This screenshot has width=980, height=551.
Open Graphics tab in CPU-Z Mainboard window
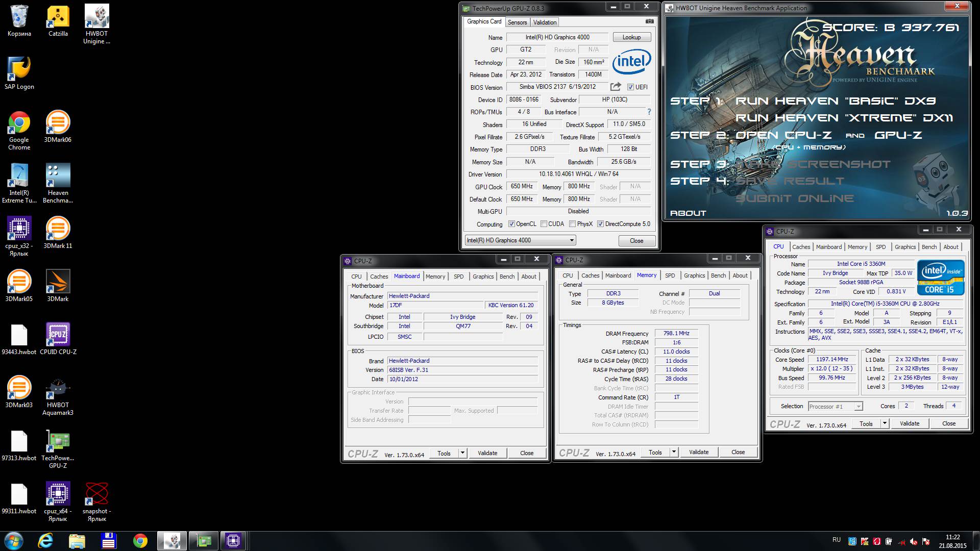(483, 277)
